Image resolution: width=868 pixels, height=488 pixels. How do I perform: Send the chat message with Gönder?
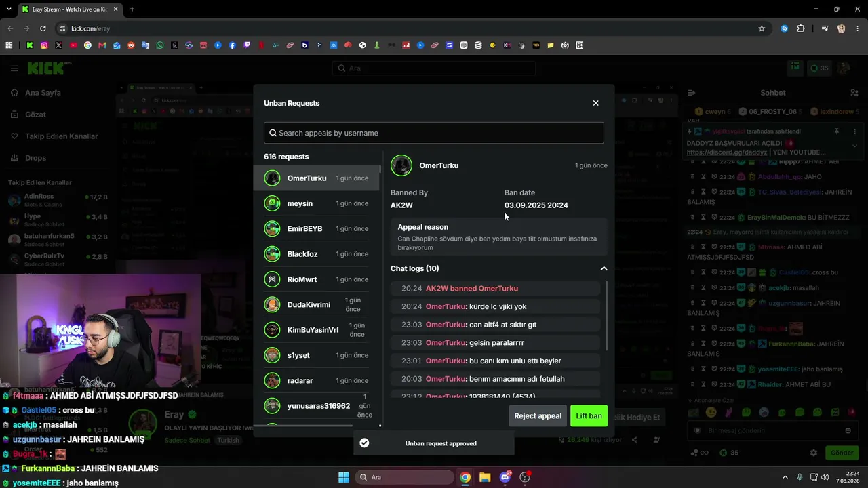(x=842, y=453)
